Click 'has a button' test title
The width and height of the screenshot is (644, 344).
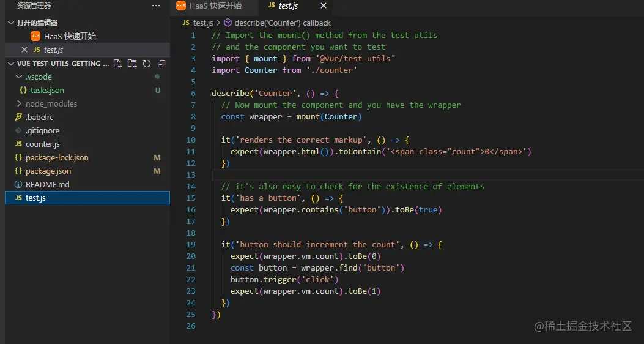(x=268, y=198)
